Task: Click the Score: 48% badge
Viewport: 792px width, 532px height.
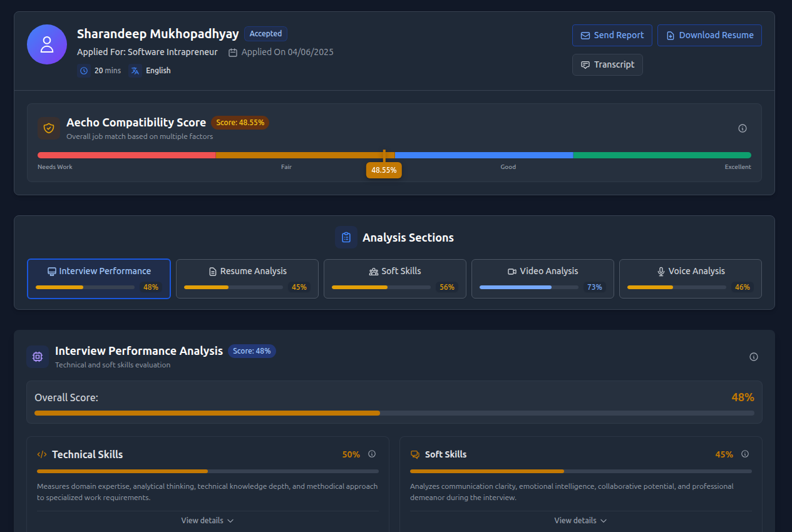Action: click(252, 351)
